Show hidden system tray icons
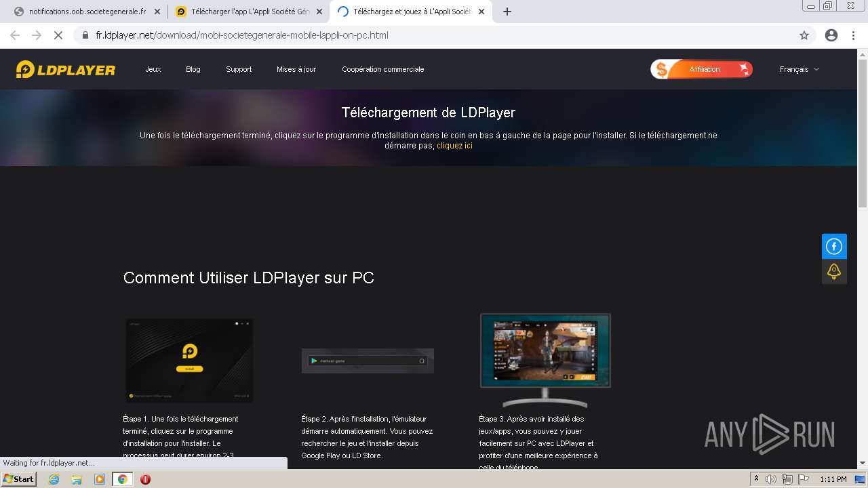The height and width of the screenshot is (488, 868). [x=757, y=479]
